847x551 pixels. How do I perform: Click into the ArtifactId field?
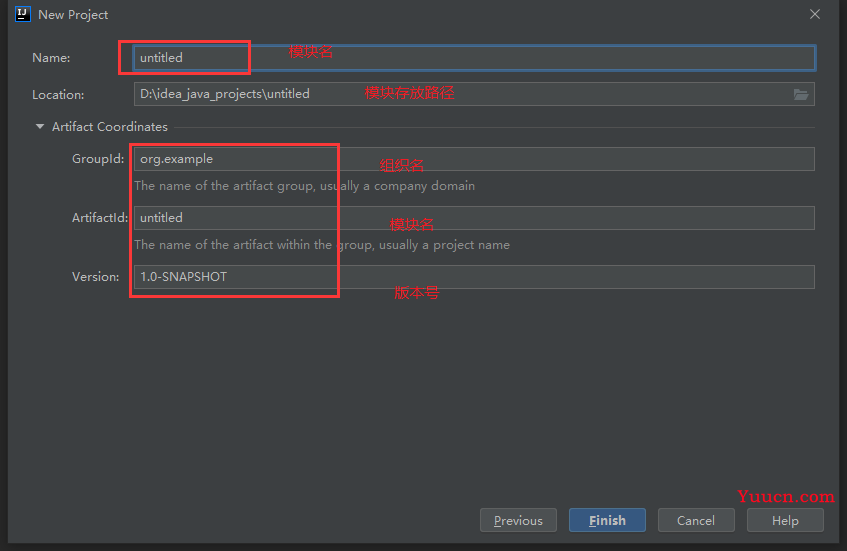(x=474, y=218)
